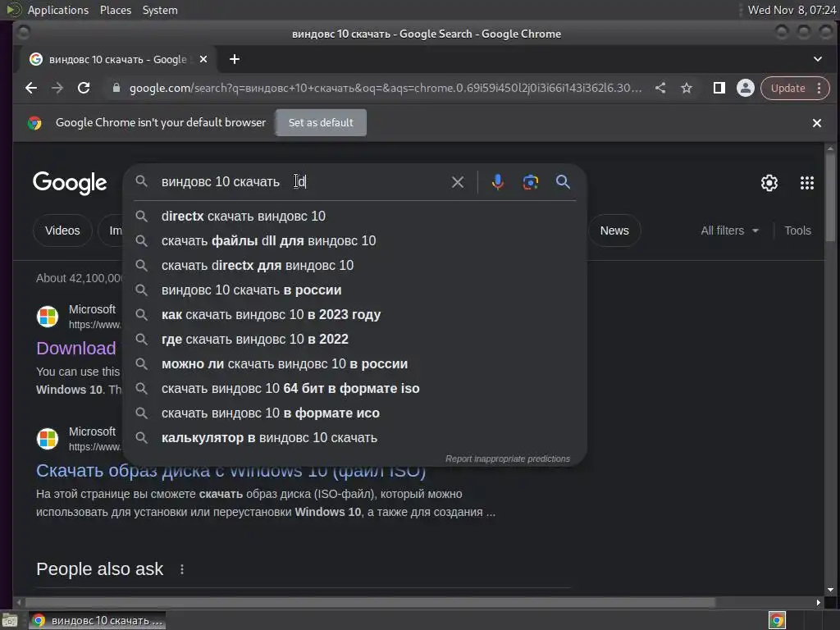Open the Chrome icon in bottom panel tray
The width and height of the screenshot is (840, 630).
[x=777, y=620]
